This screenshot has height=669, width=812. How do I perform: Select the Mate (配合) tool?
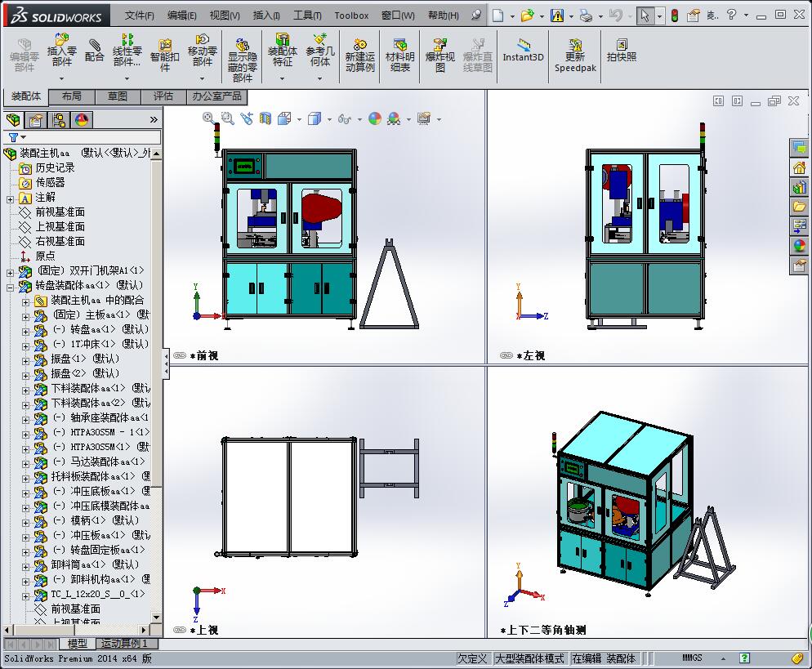94,50
